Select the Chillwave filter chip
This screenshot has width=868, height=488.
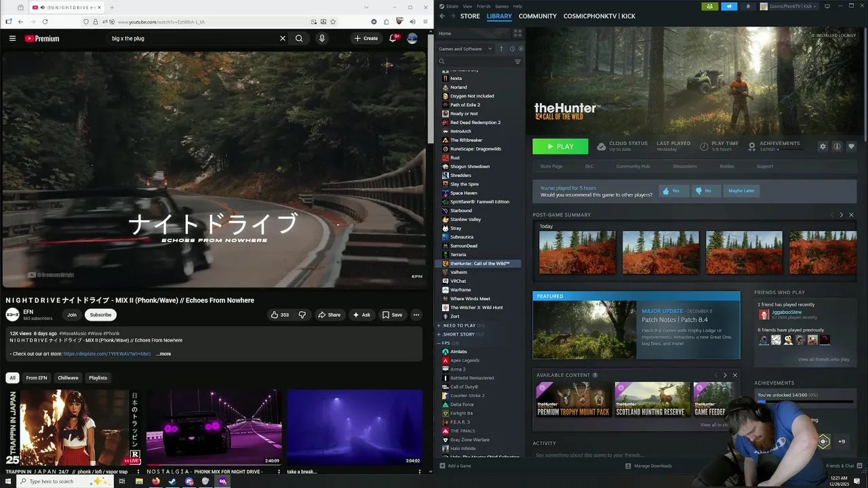click(x=68, y=378)
